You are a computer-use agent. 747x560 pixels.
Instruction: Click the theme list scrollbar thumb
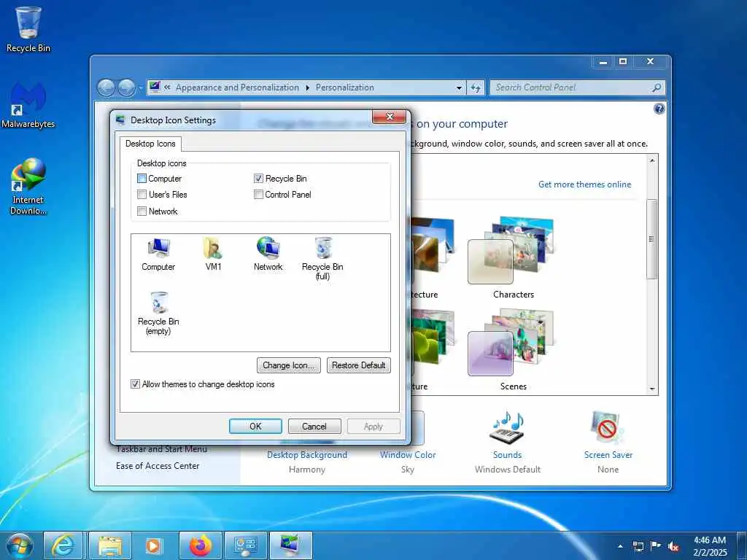click(651, 239)
